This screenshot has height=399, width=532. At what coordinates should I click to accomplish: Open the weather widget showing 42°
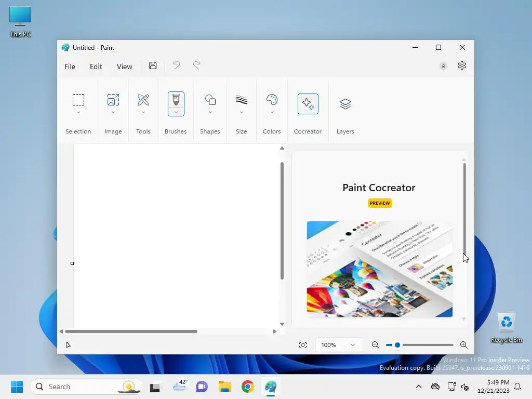[180, 386]
